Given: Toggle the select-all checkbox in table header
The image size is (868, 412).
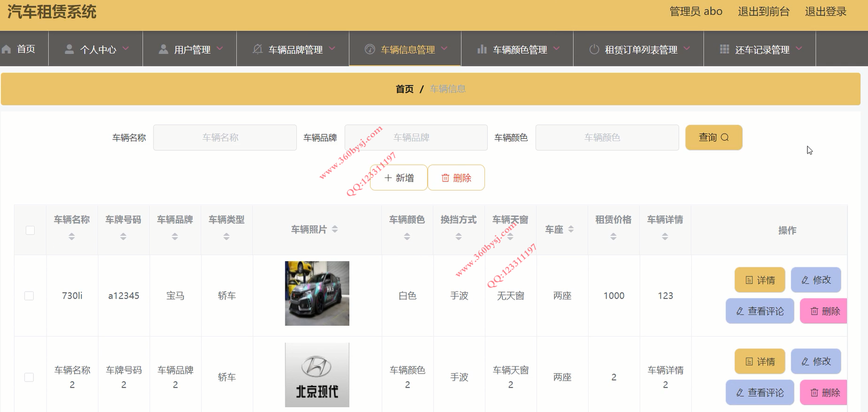Looking at the screenshot, I should (30, 230).
